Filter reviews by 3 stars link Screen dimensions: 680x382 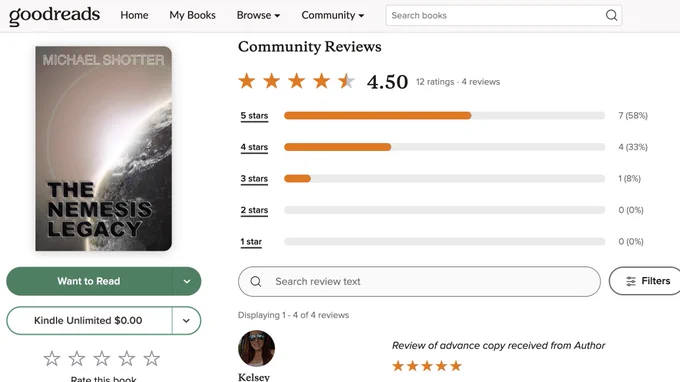click(254, 179)
